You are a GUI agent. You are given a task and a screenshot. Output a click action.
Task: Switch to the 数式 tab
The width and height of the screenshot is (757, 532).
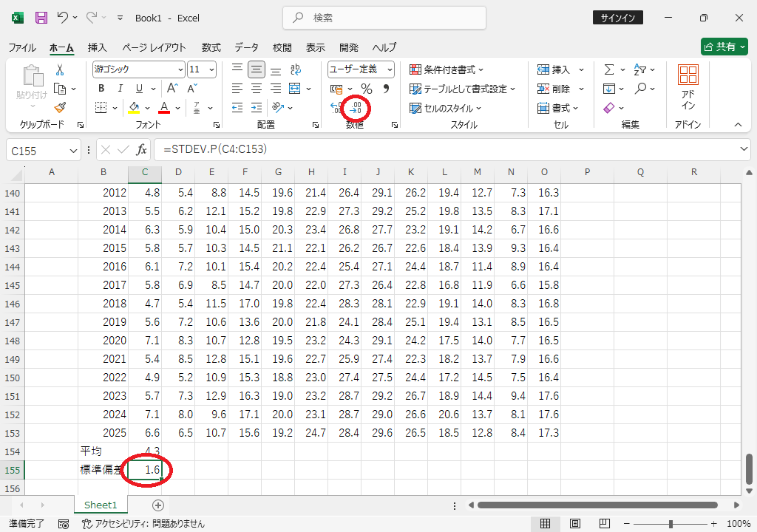pos(211,47)
